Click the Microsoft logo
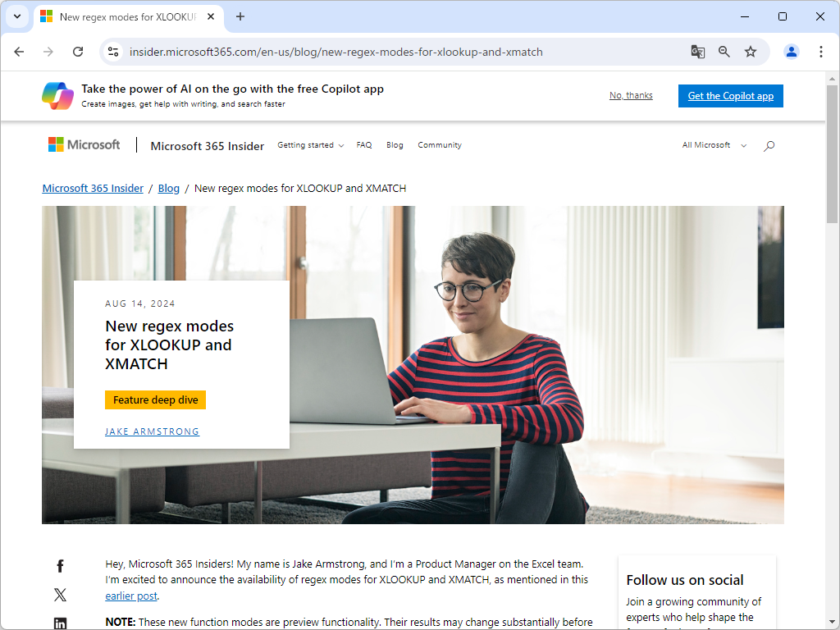The height and width of the screenshot is (630, 840). pos(84,144)
